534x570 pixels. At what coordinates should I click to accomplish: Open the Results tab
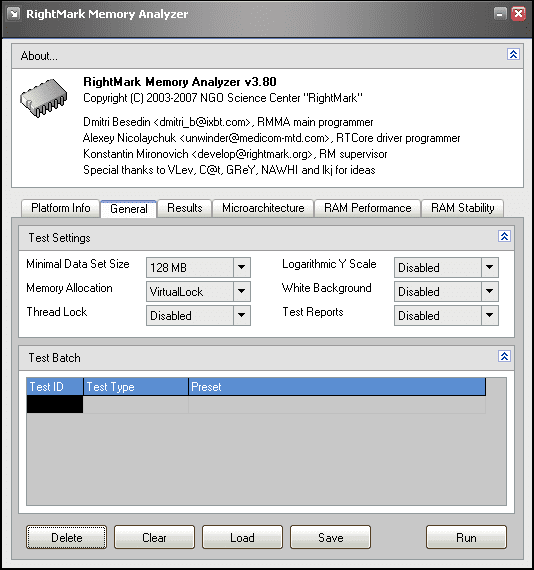pos(185,208)
